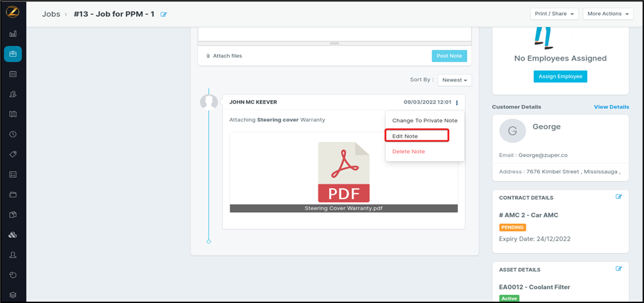The height and width of the screenshot is (303, 644).
Task: Click the Steering Cover Warranty.pdf filename bar
Action: coord(344,208)
